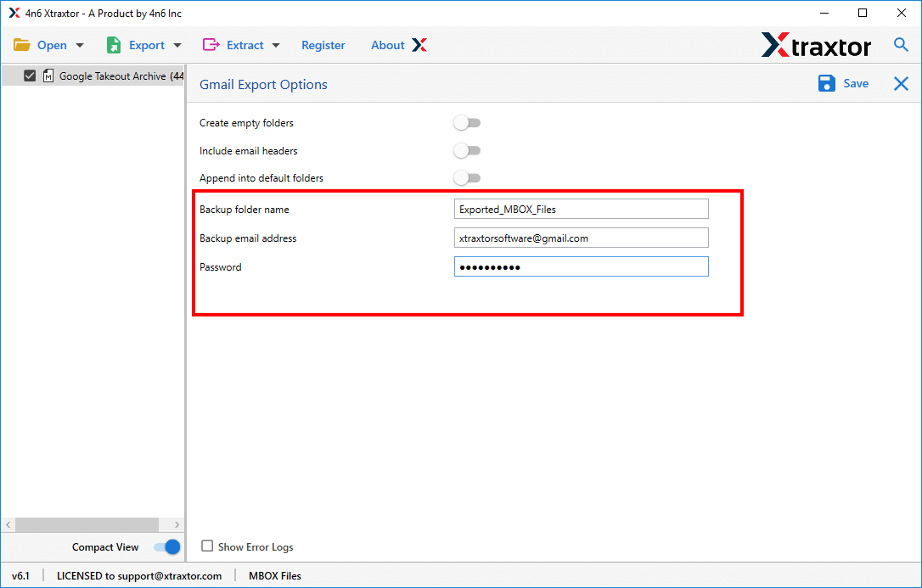
Task: Click the MBOX file icon in the tree
Action: point(48,76)
